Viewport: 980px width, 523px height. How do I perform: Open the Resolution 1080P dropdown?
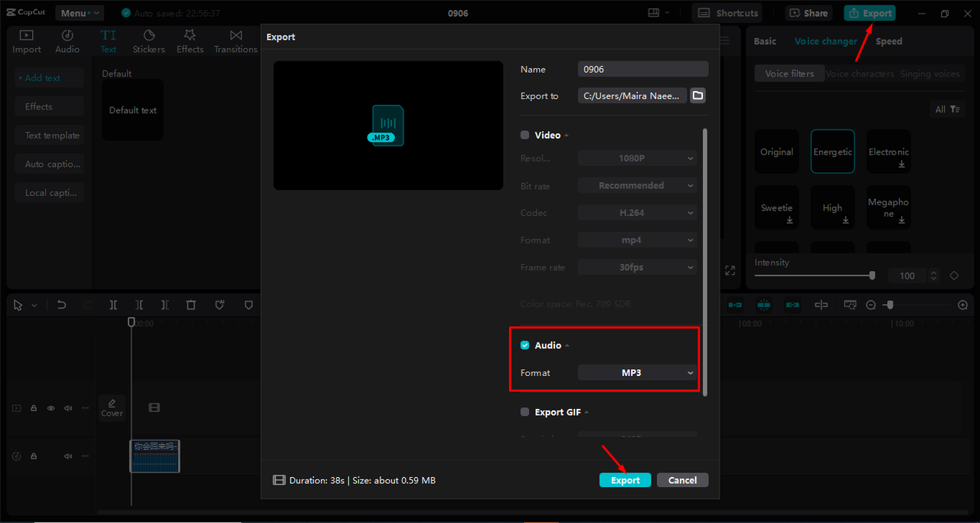pos(637,159)
